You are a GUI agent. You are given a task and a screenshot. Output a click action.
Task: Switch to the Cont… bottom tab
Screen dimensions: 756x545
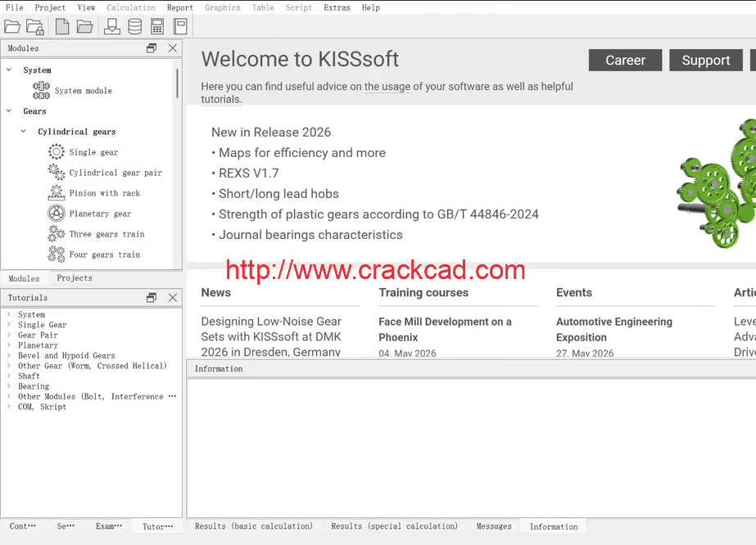point(23,525)
